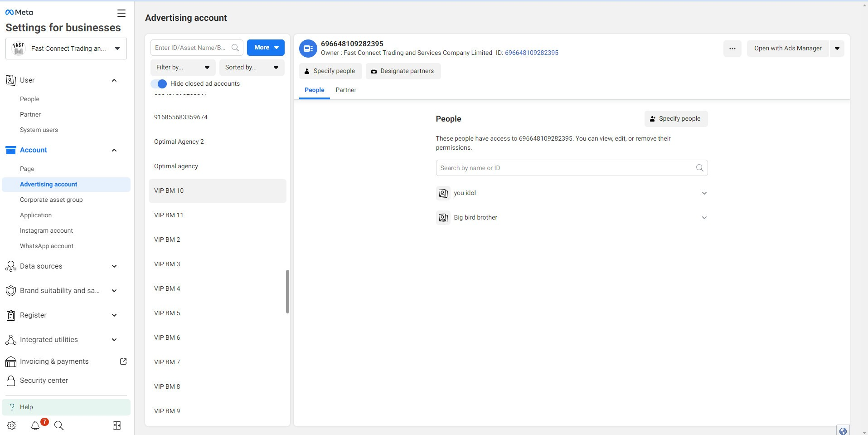Open the hamburger menu in sidebar

coord(121,13)
